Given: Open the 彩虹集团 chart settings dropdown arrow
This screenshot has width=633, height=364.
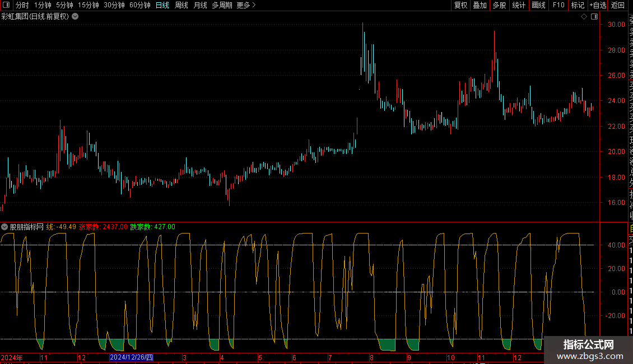Looking at the screenshot, I should (75, 17).
